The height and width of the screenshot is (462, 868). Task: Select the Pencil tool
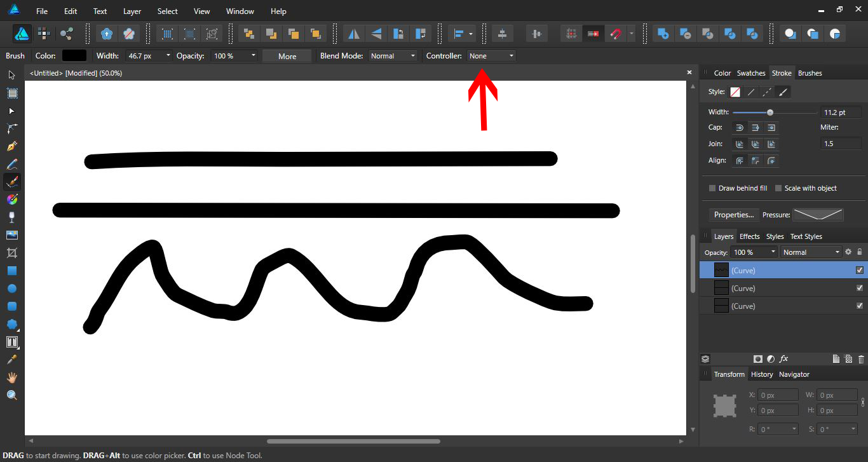click(x=11, y=164)
